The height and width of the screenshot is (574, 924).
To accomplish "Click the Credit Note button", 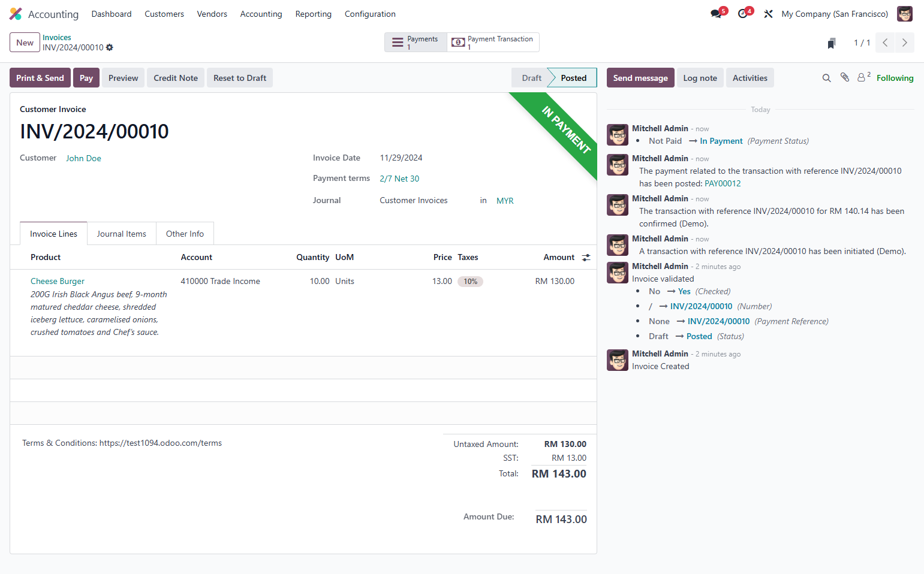I will click(x=176, y=78).
